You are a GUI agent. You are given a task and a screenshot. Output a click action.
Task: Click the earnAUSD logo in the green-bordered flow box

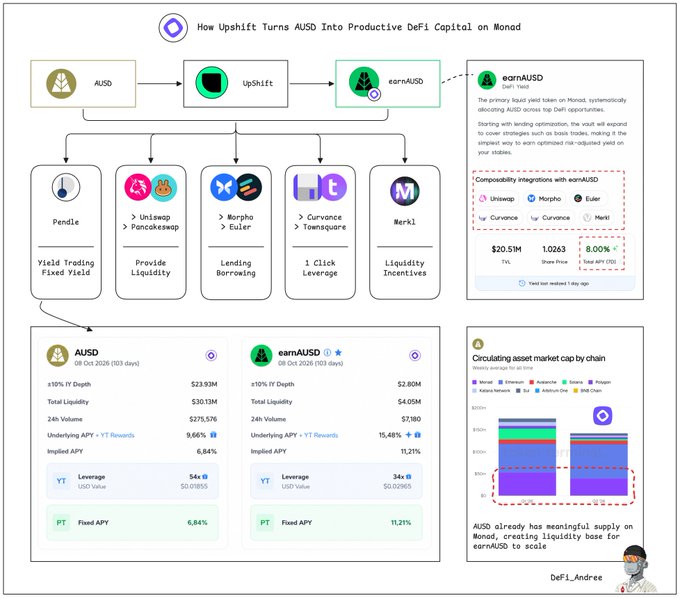(x=364, y=82)
